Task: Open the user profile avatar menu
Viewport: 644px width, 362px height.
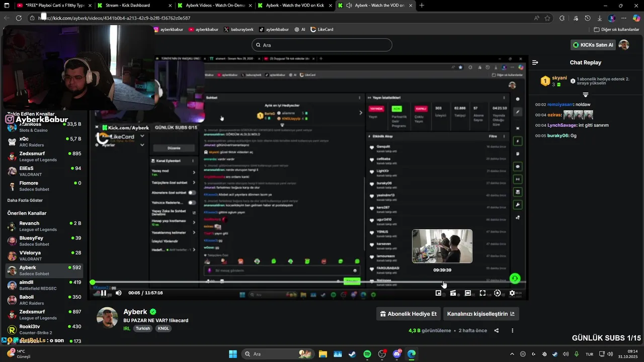Action: [624, 45]
